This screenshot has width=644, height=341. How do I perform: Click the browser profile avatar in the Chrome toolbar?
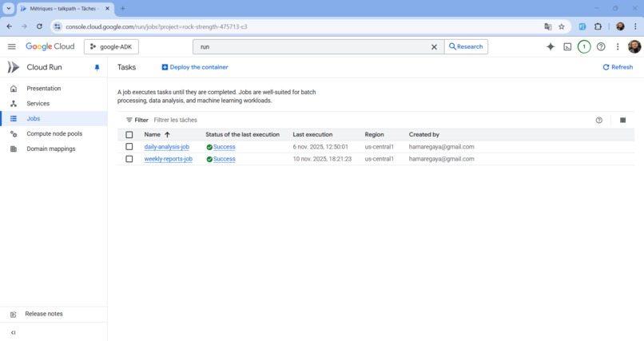620,26
